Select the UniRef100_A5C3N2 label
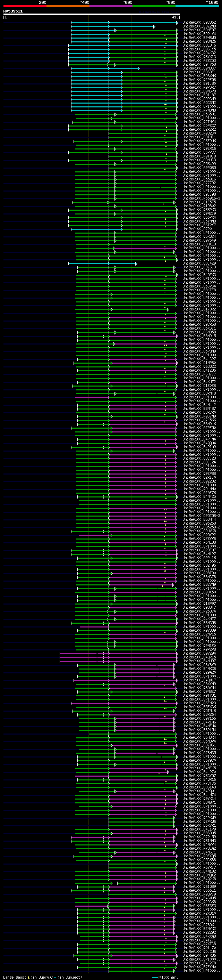222x980 pixels. coord(199,103)
